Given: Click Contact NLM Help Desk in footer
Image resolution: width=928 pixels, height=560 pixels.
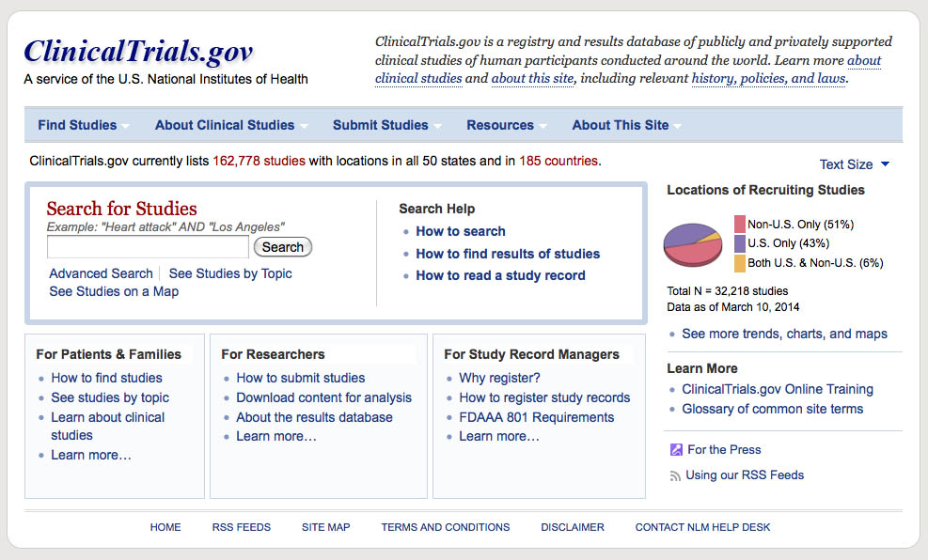Looking at the screenshot, I should click(702, 527).
